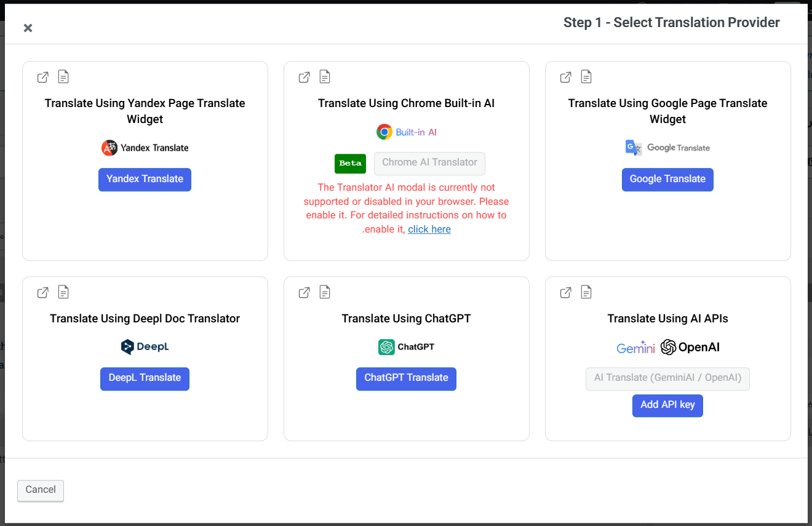
Task: Follow the 'click here' instructions link
Action: pos(429,229)
